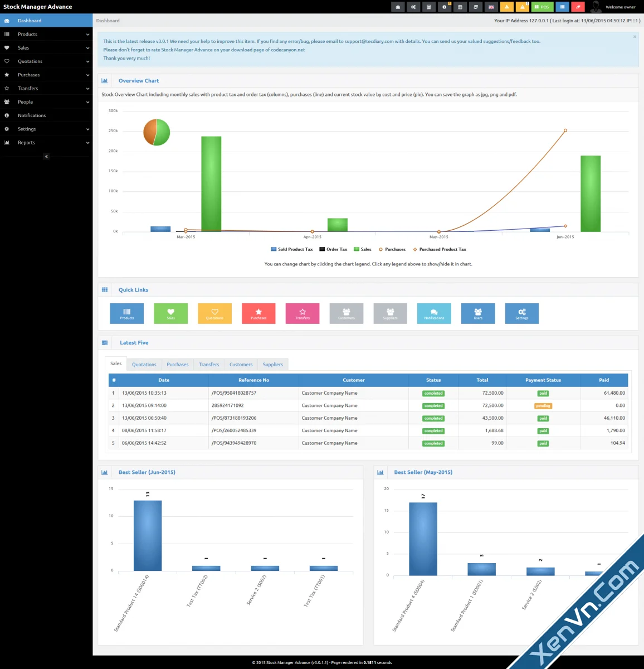Viewport: 644px width, 669px height.
Task: Open the Welcome owner user dropdown
Action: tap(613, 7)
